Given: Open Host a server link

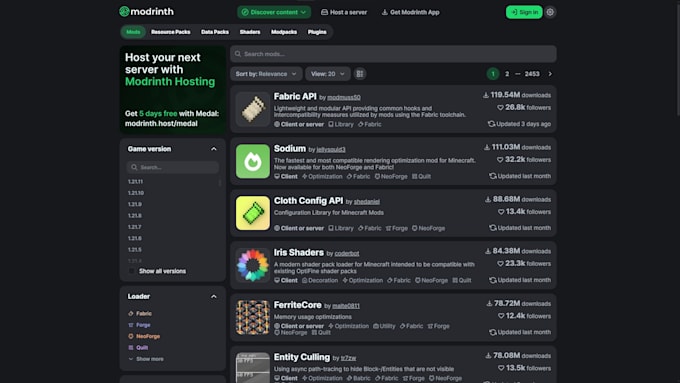Looking at the screenshot, I should point(344,12).
